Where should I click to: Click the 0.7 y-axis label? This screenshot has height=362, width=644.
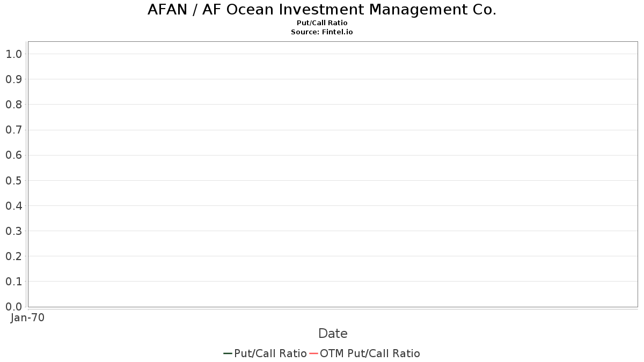13,130
